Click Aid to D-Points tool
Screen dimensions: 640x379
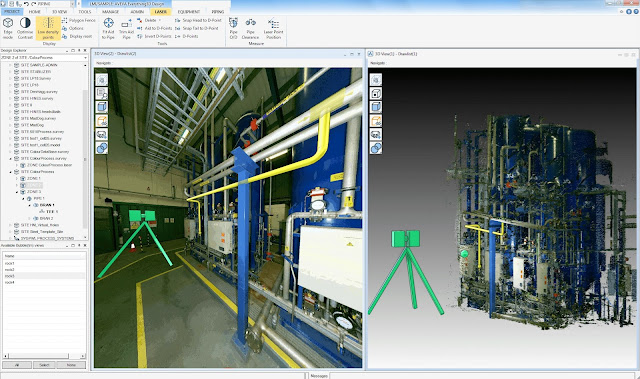pyautogui.click(x=154, y=28)
